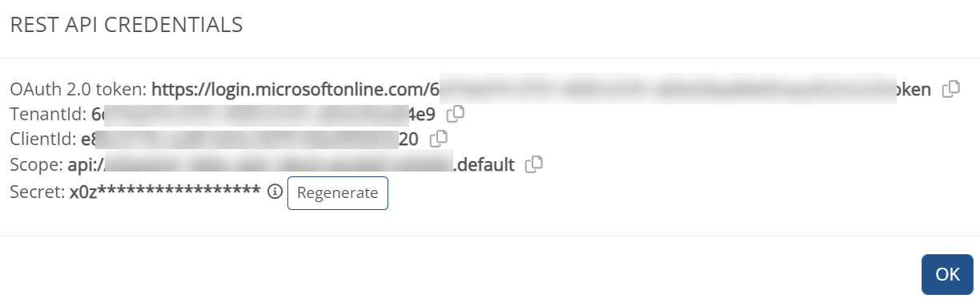Click the OAuth 2.0 token label
980x299 pixels.
[78, 90]
